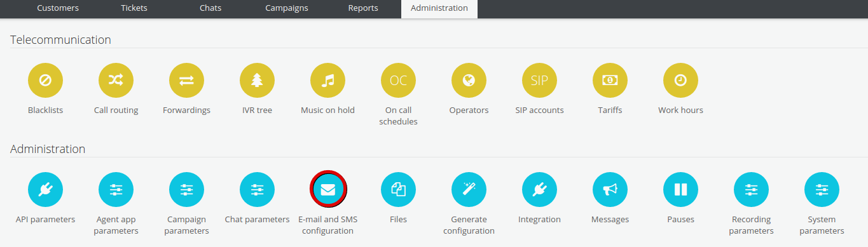Select the IVR tree icon
The height and width of the screenshot is (247, 868).
(258, 81)
